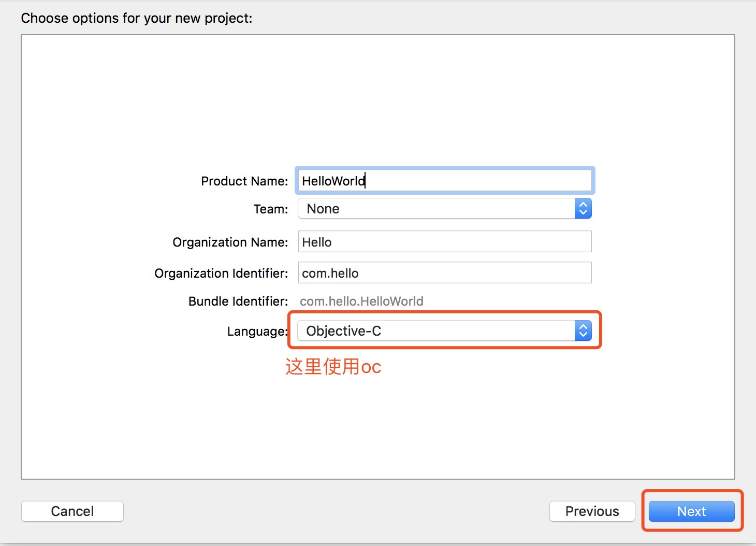This screenshot has width=756, height=546.
Task: Click the "Product Name:" label
Action: [244, 181]
